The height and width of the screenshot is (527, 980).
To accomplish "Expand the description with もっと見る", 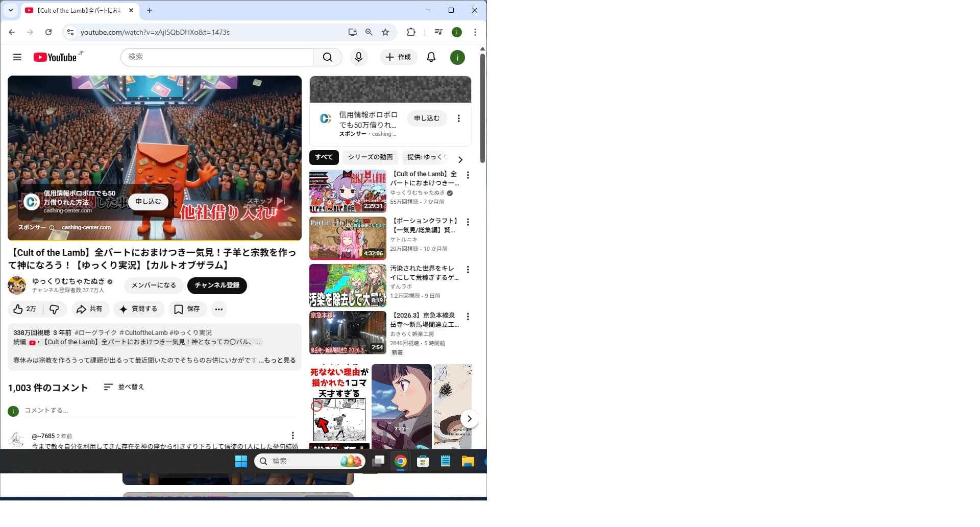I will click(x=277, y=360).
